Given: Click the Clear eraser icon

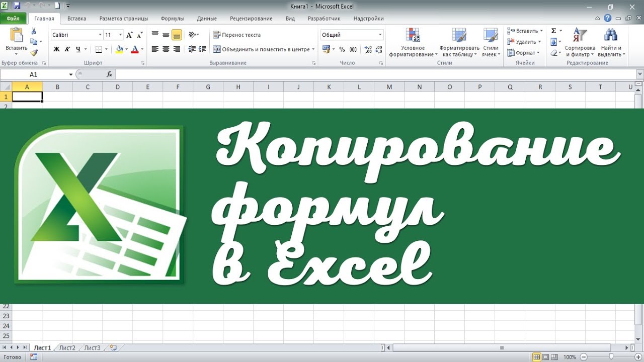Looking at the screenshot, I should pos(553,53).
